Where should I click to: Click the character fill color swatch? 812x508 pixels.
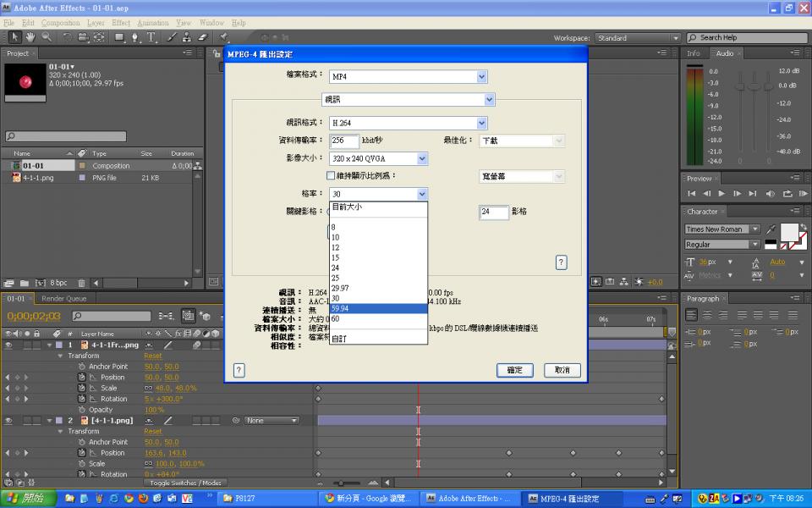788,232
